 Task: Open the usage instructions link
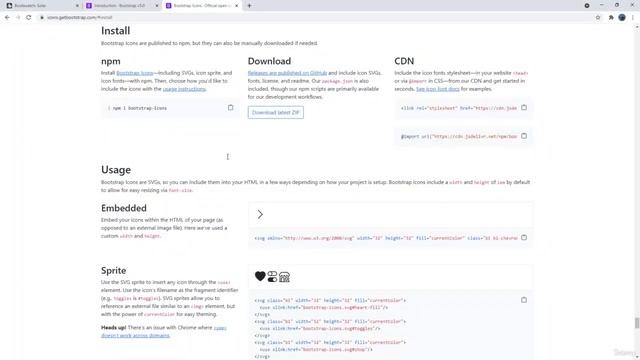(x=184, y=89)
